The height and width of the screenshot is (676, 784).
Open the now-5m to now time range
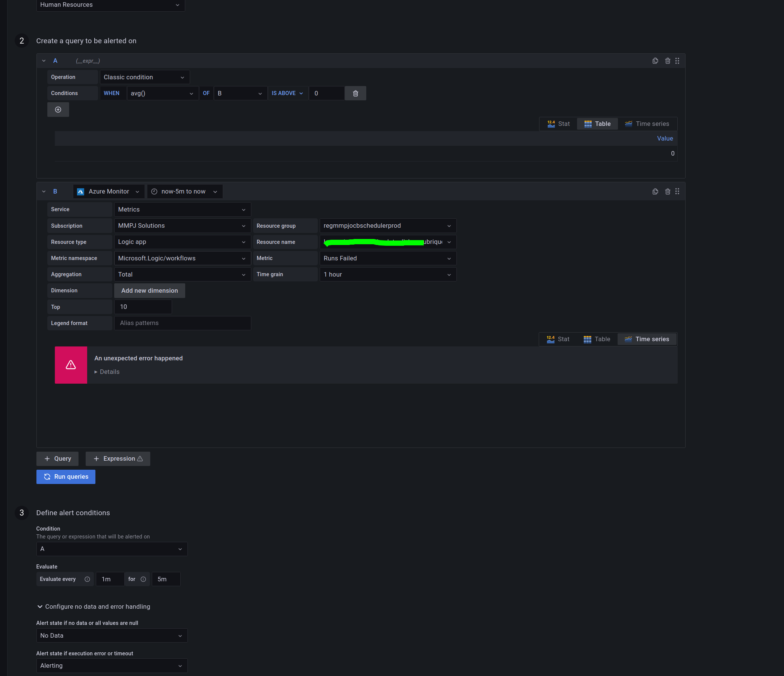coord(184,192)
